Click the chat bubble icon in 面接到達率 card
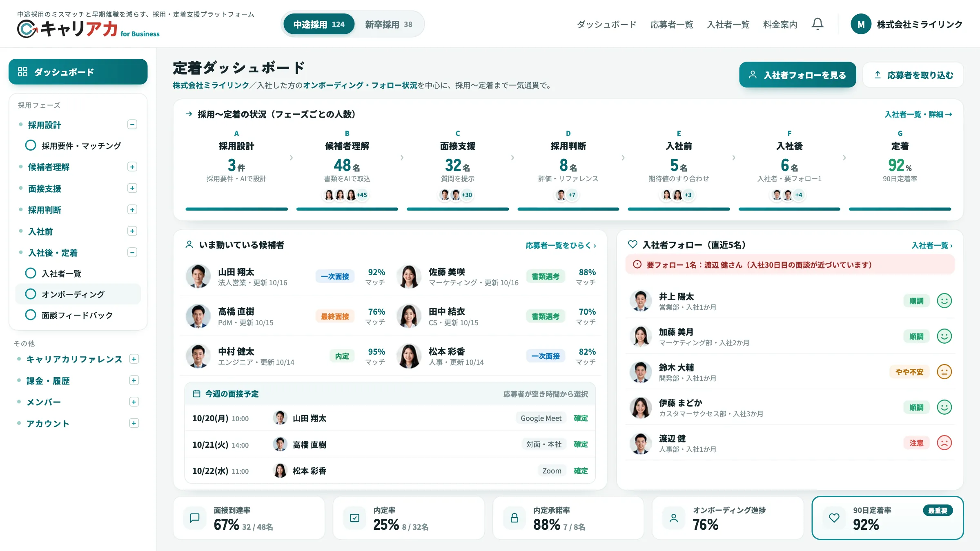Viewport: 980px width, 551px height. [x=195, y=518]
